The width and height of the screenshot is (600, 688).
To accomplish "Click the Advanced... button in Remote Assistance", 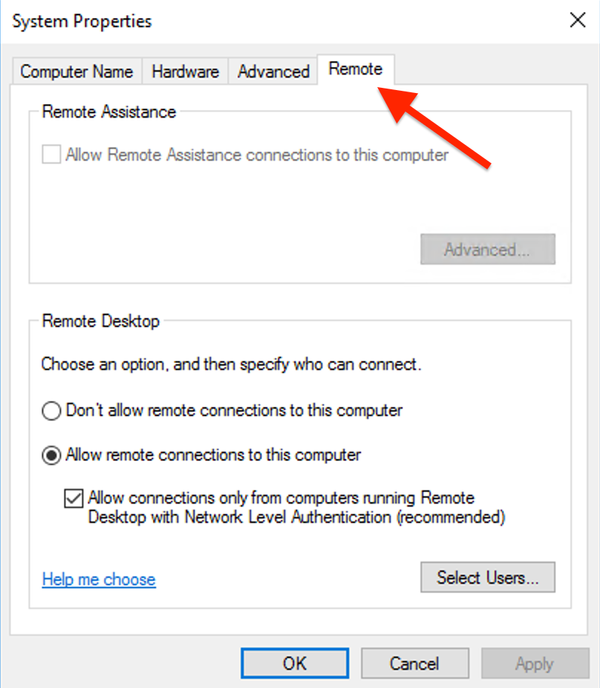I will pos(487,249).
